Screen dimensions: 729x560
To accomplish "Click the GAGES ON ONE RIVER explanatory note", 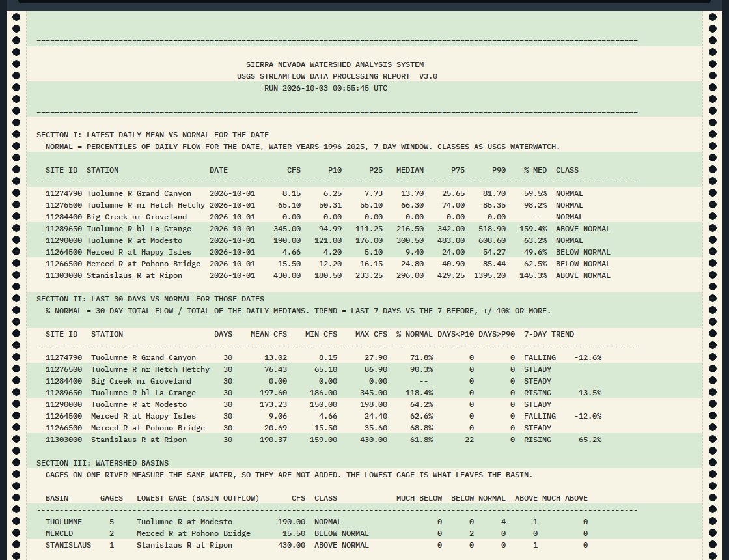I will coord(289,475).
